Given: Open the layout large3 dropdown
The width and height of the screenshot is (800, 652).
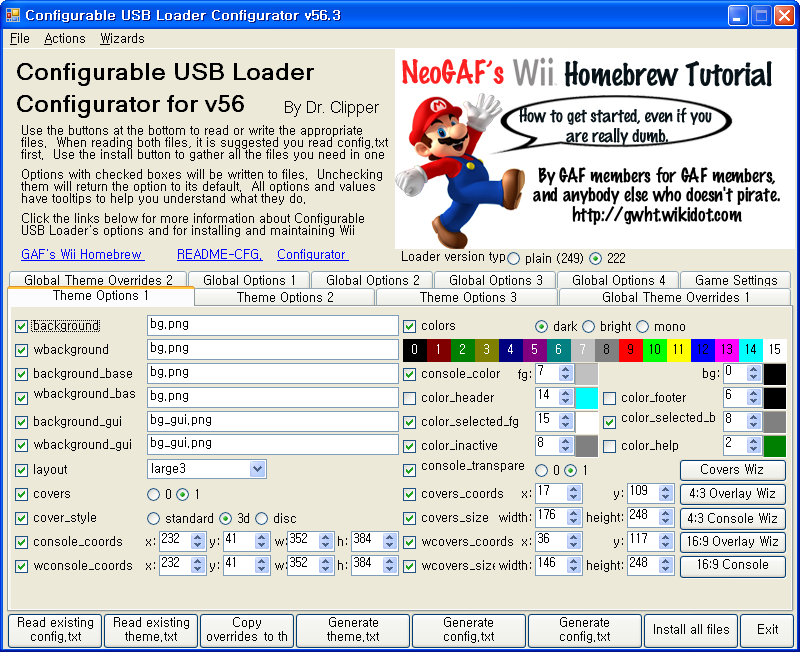Looking at the screenshot, I should coord(258,469).
